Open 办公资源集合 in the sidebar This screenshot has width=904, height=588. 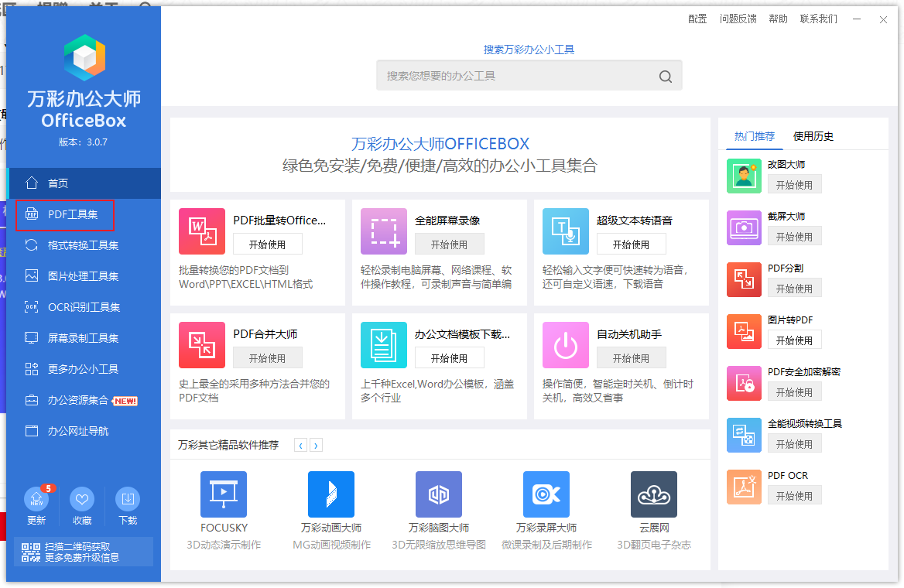point(84,400)
